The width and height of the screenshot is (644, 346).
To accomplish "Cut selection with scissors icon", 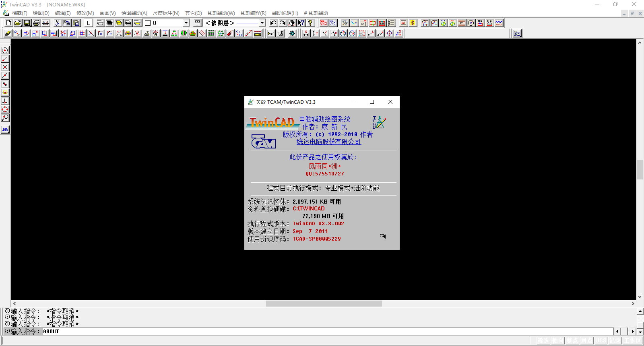I will point(57,23).
